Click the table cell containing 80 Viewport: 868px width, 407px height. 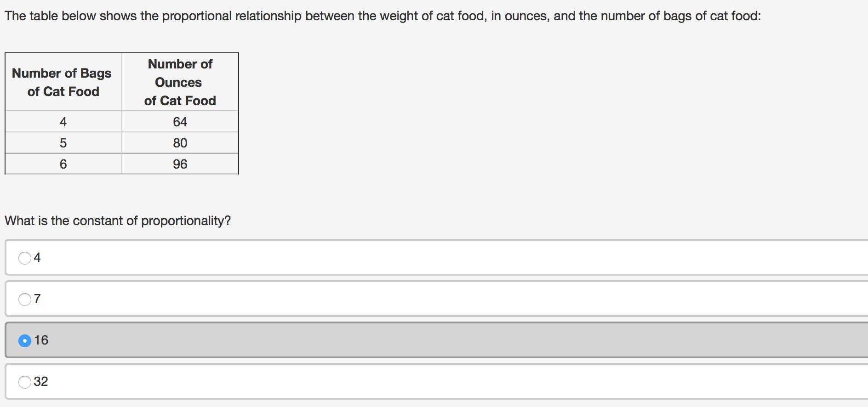(x=180, y=143)
